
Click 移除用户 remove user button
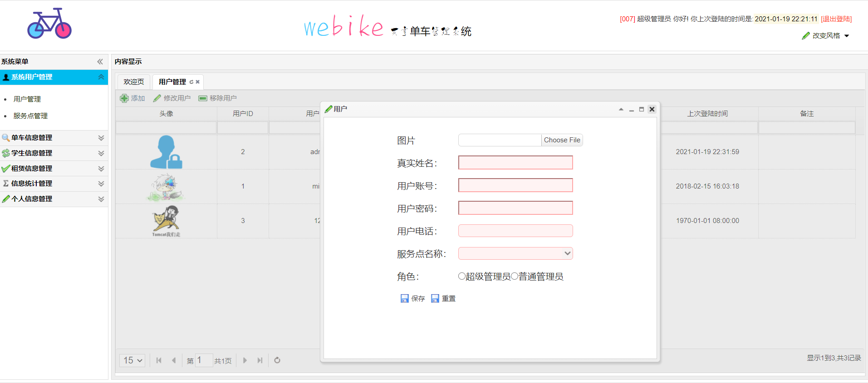[217, 98]
